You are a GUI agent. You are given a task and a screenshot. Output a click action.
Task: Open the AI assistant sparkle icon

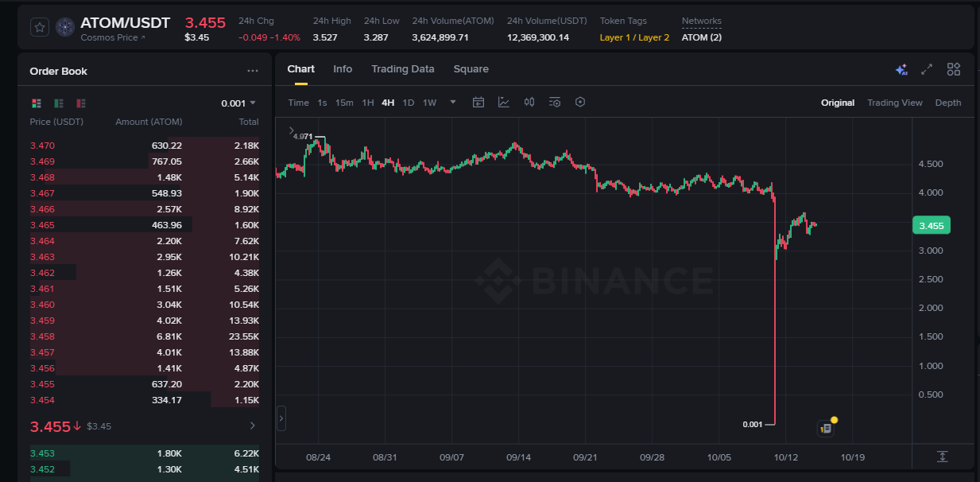click(901, 70)
